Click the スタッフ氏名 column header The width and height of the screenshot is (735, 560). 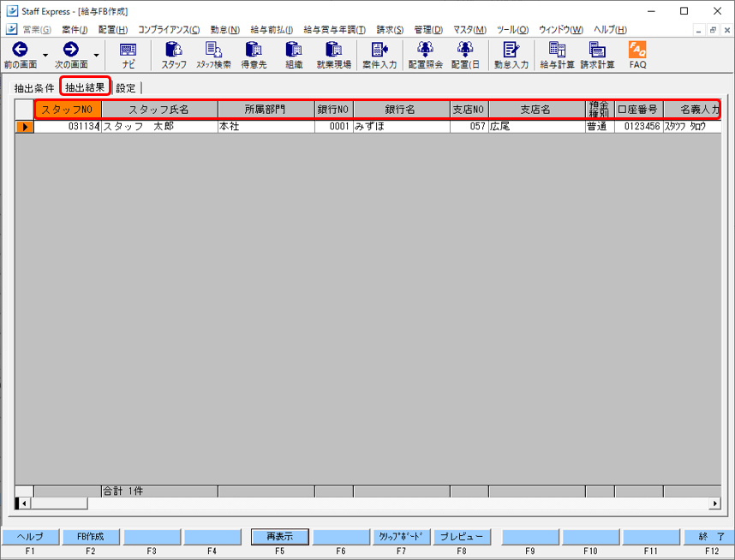(159, 110)
